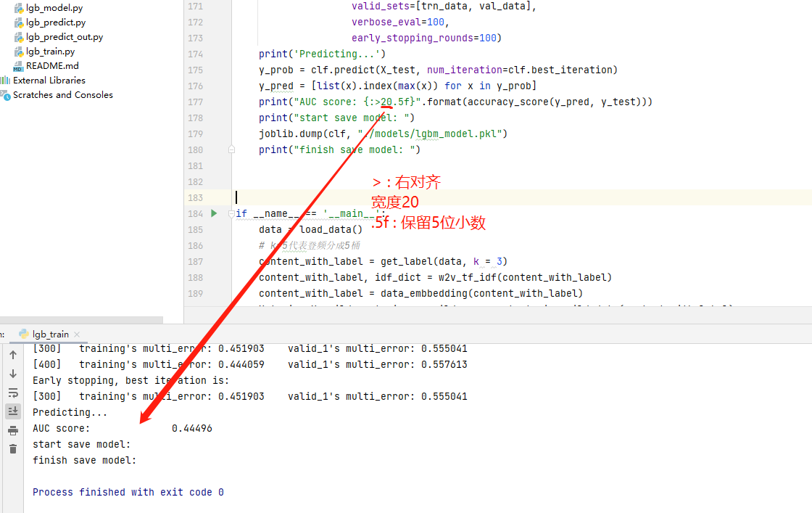
Task: Toggle scroll to end of console
Action: point(13,411)
